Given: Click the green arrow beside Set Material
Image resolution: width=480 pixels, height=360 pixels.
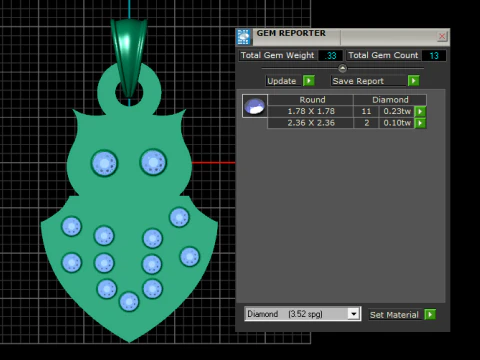Looking at the screenshot, I should (x=430, y=314).
